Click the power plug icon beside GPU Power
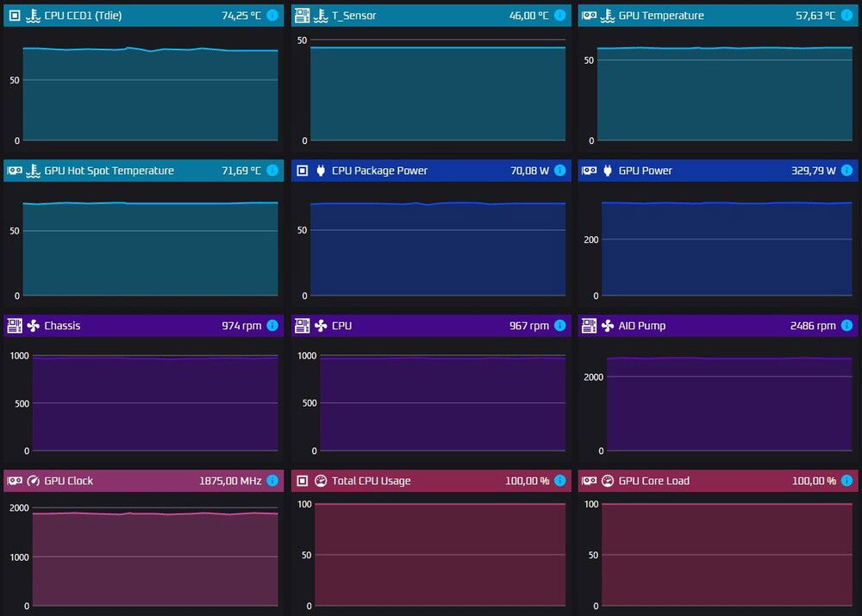Viewport: 862px width, 616px height. click(x=608, y=171)
